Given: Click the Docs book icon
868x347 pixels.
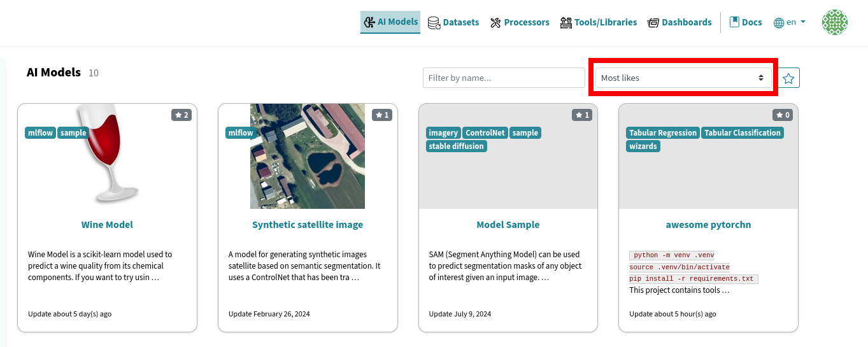Looking at the screenshot, I should 734,22.
